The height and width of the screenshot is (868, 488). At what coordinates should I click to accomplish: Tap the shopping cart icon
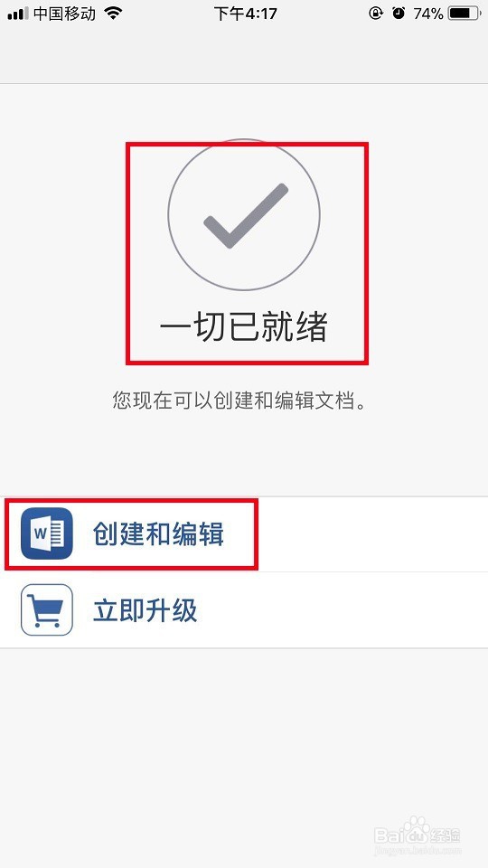[x=47, y=610]
